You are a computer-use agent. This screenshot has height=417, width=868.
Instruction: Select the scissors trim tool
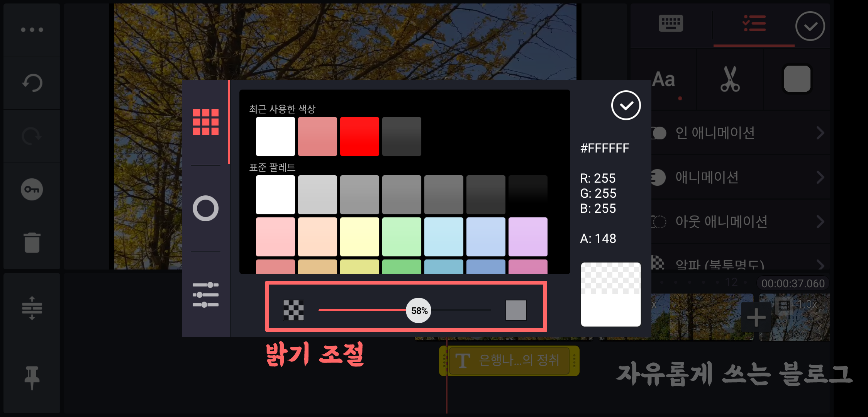(x=730, y=79)
